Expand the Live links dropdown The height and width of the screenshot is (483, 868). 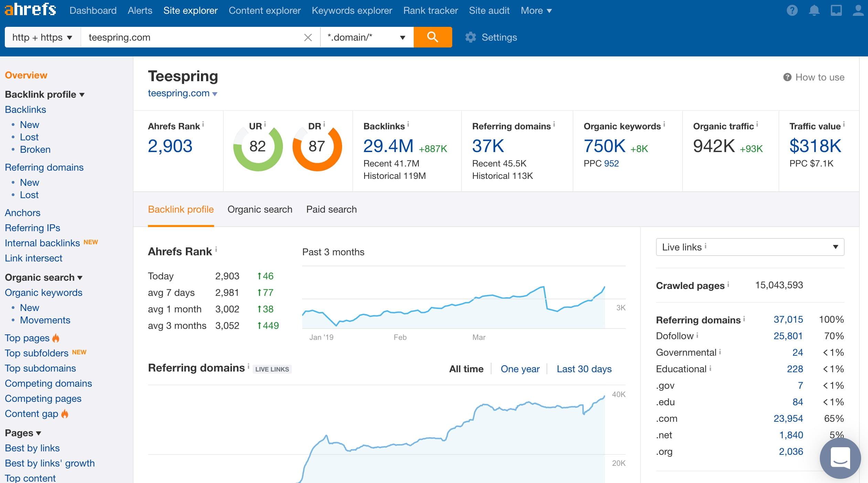click(x=836, y=247)
